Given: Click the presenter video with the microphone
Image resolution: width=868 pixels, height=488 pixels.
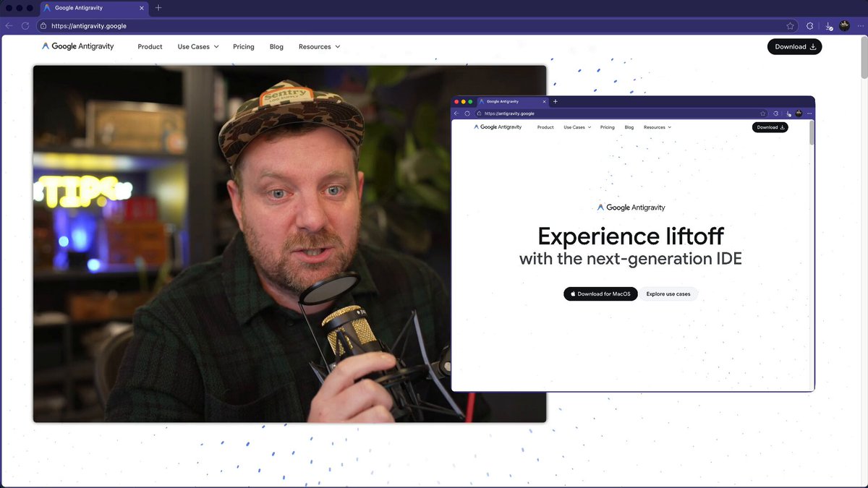Looking at the screenshot, I should [289, 244].
